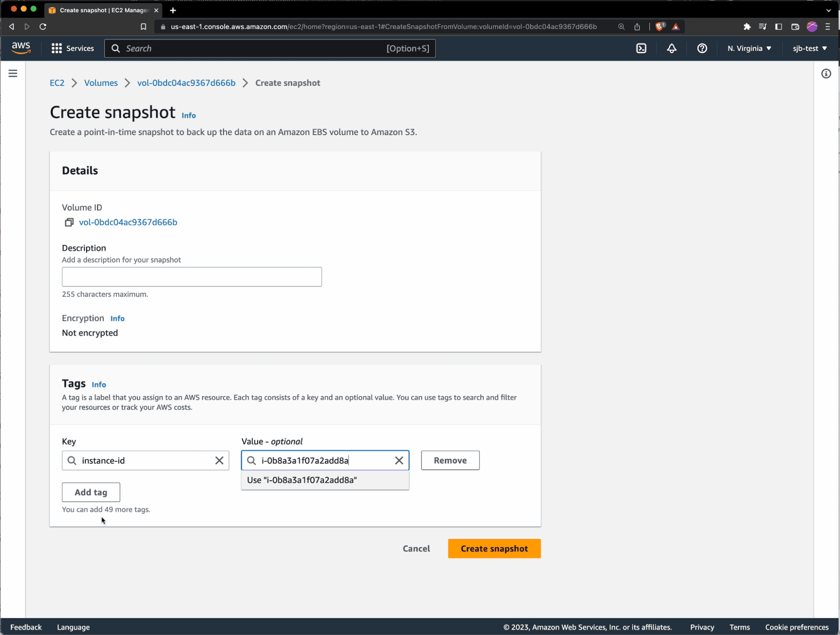
Task: Focus the AWS console search bar
Action: (x=270, y=48)
